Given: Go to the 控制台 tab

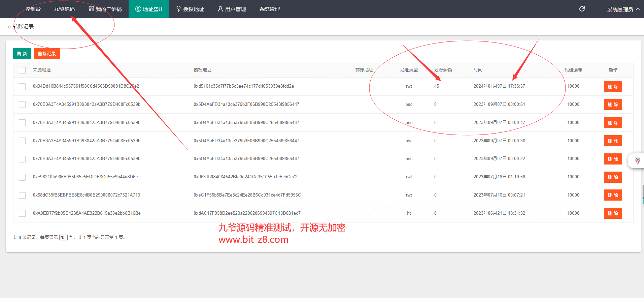Looking at the screenshot, I should click(x=33, y=9).
